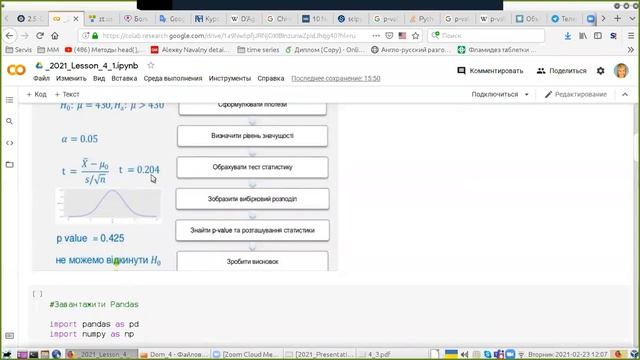Run the Pandas import code cell
This screenshot has height=360, width=640.
37,293
